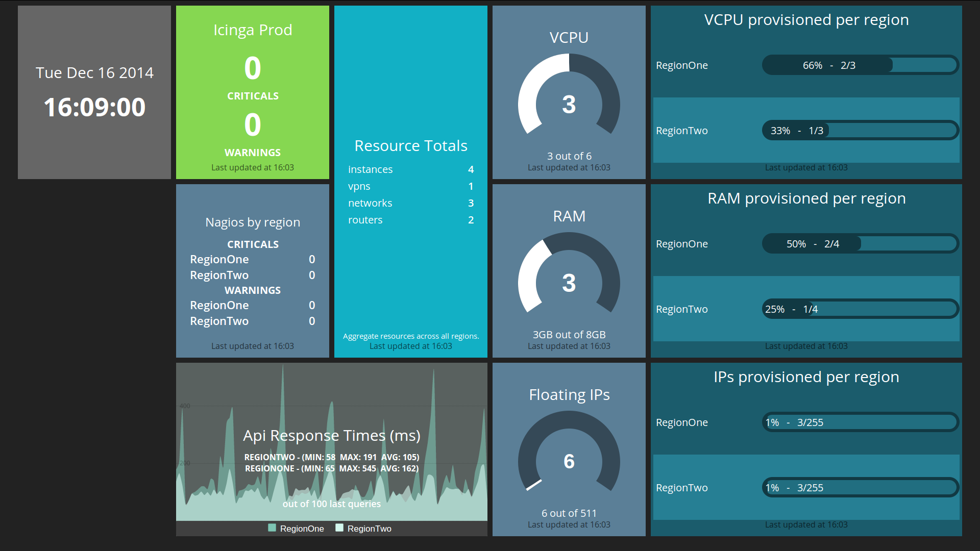
Task: Click the Icinga Prod criticals count
Action: tap(253, 68)
